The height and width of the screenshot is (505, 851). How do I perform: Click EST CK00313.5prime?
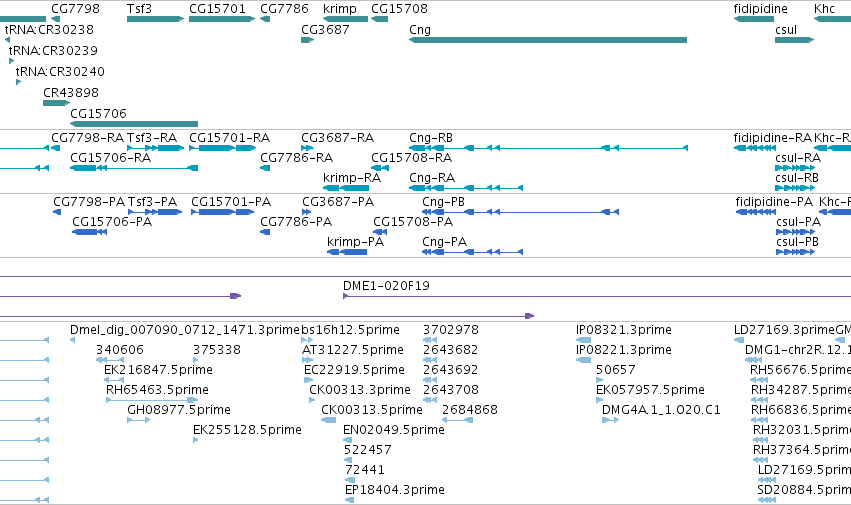point(328,420)
